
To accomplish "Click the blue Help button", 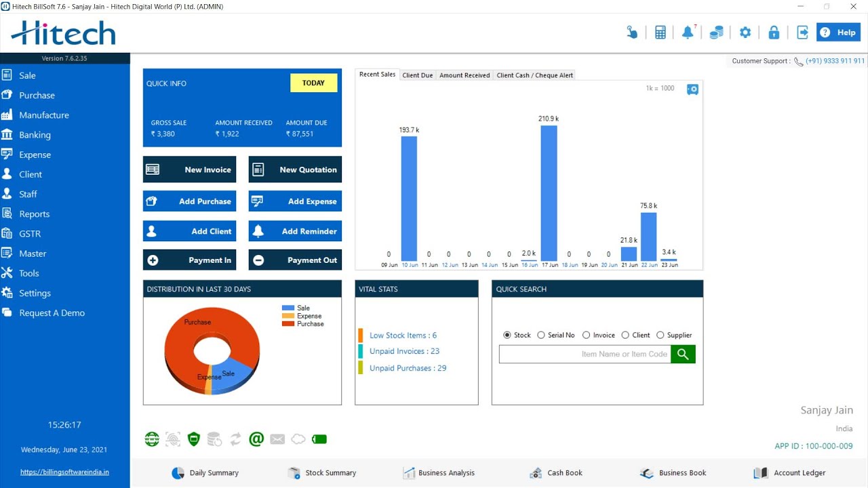I will [838, 33].
